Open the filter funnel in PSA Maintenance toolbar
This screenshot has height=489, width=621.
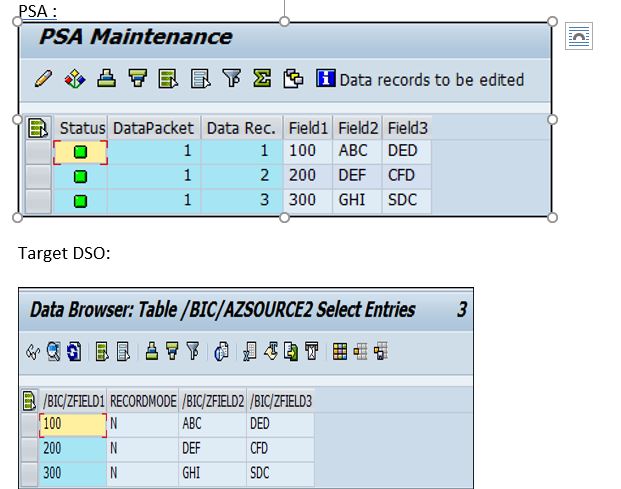tap(231, 78)
